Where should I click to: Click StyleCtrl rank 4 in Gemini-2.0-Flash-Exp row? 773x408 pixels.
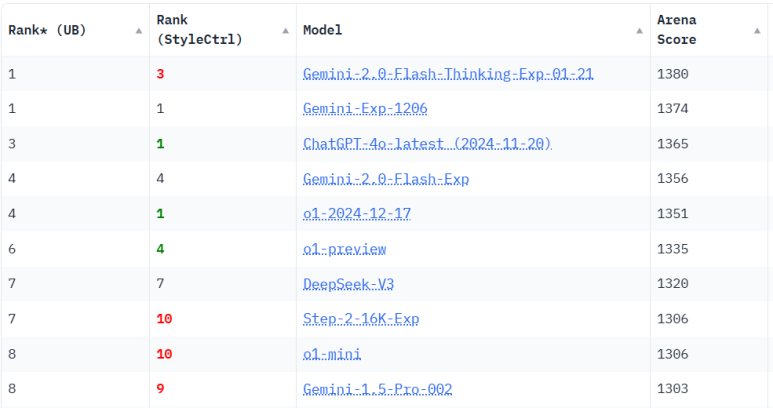(x=160, y=178)
